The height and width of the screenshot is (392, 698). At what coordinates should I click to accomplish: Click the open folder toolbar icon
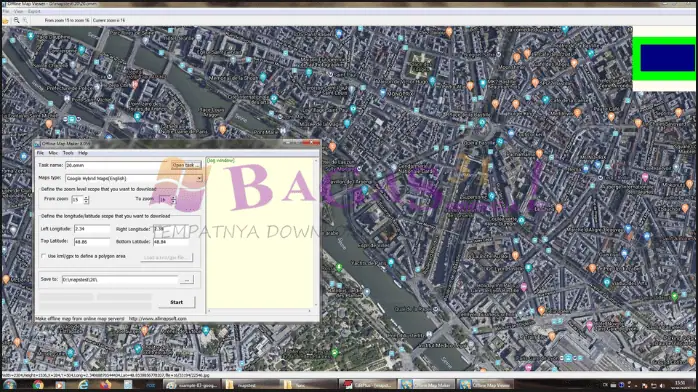click(5, 20)
